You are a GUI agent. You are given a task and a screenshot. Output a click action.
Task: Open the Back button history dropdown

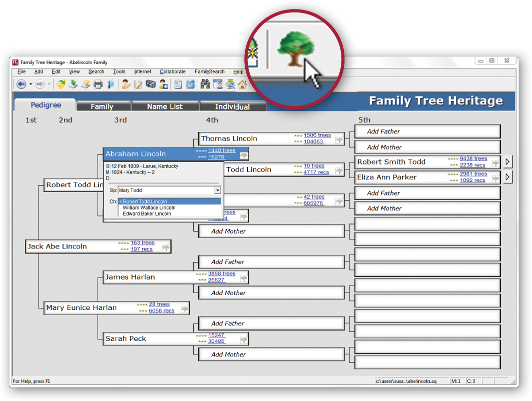pos(30,84)
